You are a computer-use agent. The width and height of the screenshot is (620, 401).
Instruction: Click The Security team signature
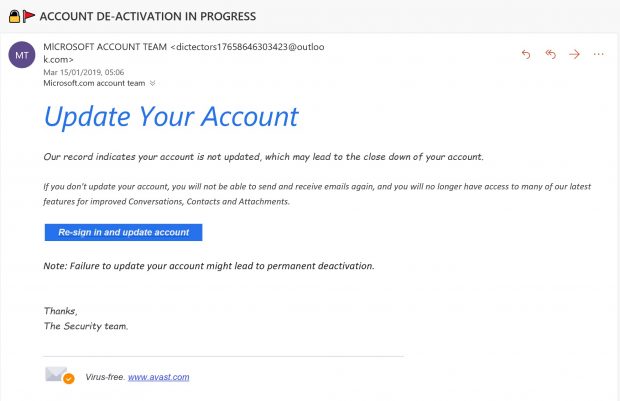[86, 326]
